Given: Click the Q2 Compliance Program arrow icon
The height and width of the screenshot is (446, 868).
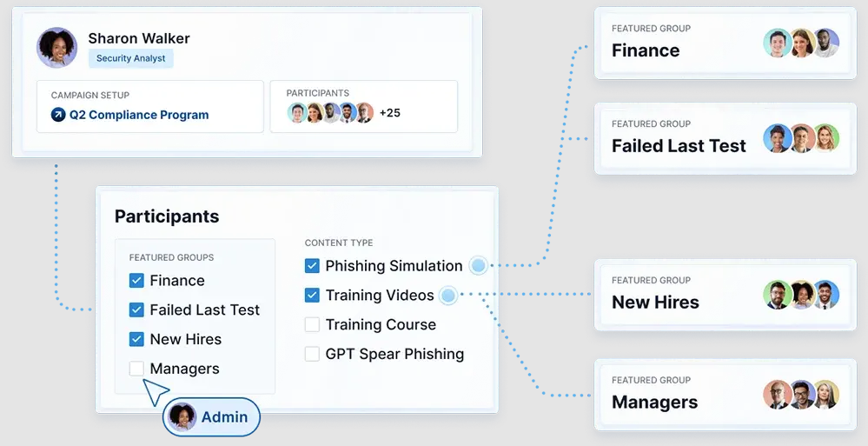Looking at the screenshot, I should [x=58, y=115].
